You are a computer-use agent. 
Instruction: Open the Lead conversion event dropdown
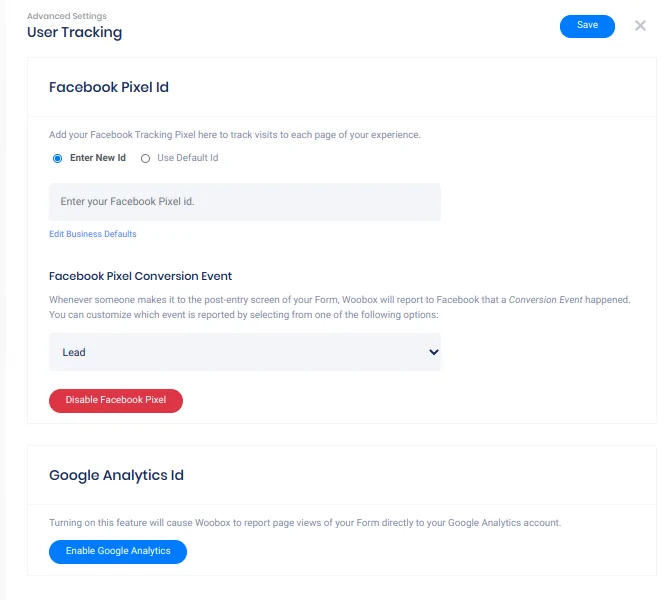(244, 352)
